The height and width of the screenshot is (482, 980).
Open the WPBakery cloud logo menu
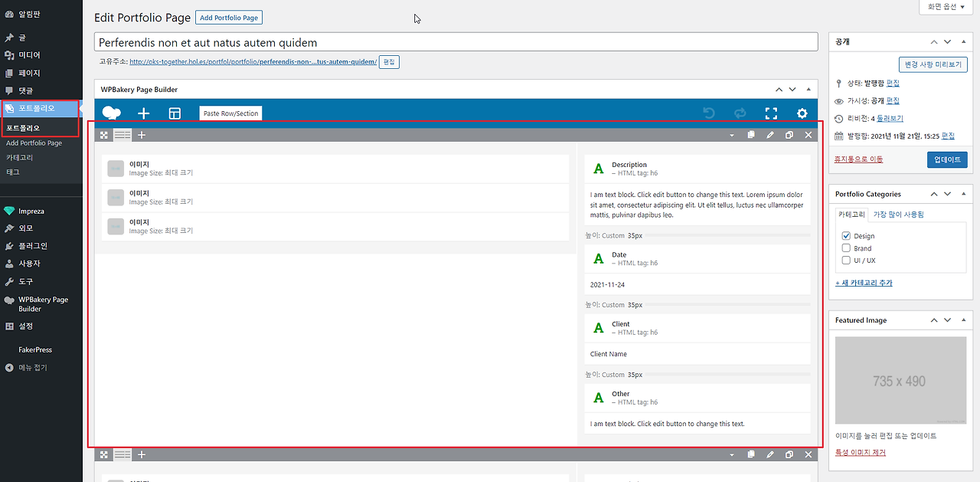coord(112,113)
